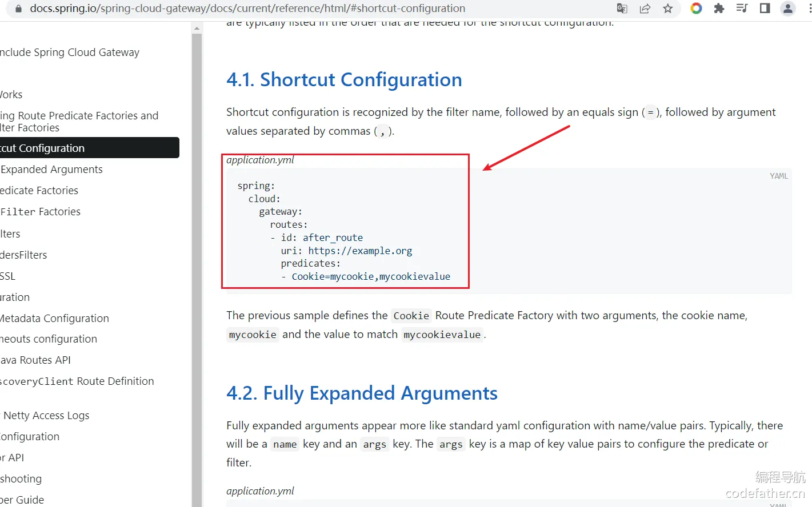Open the 'edicate Factories' sidebar entry
The width and height of the screenshot is (812, 507).
pos(39,191)
